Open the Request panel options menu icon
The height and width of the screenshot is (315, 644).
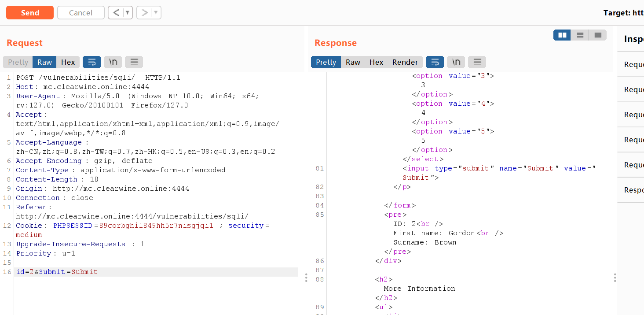(x=134, y=62)
